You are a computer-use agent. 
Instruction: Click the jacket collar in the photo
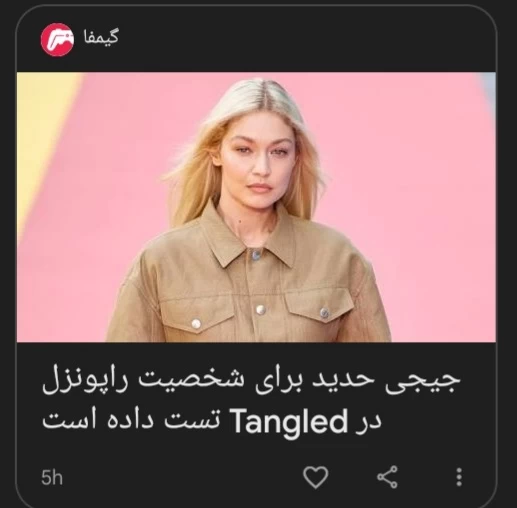[255, 238]
